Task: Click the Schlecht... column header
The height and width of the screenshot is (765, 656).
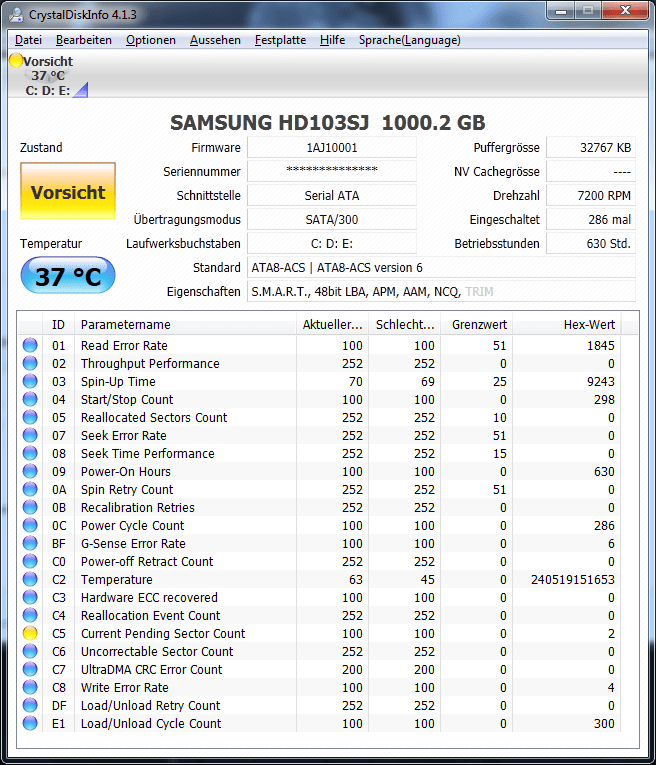Action: click(x=405, y=324)
